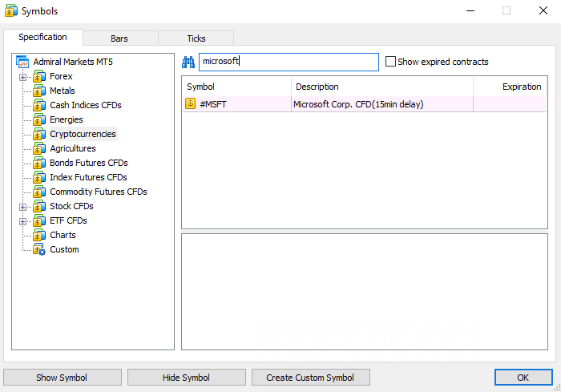561x392 pixels.
Task: Click the Index Futures CFDs folder icon
Action: 39,178
